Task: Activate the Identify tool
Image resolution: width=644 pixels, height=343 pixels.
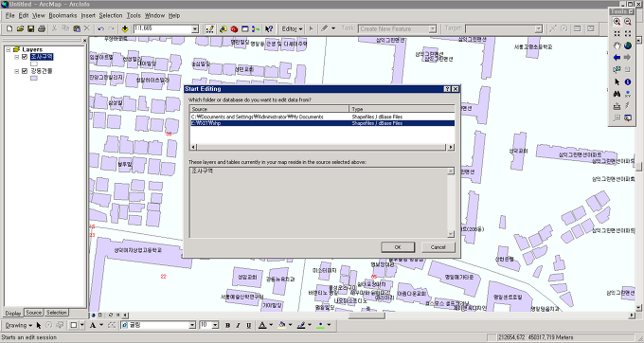Action: click(628, 81)
